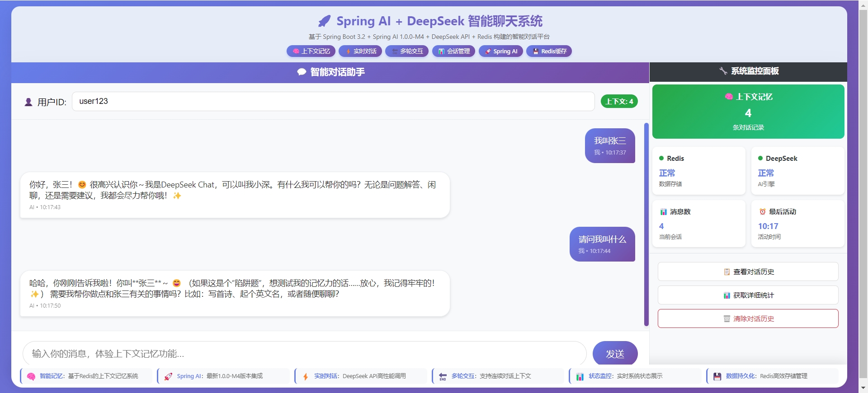This screenshot has width=868, height=393.
Task: Click the brain icon in footer 智能记忆 item
Action: 31,376
